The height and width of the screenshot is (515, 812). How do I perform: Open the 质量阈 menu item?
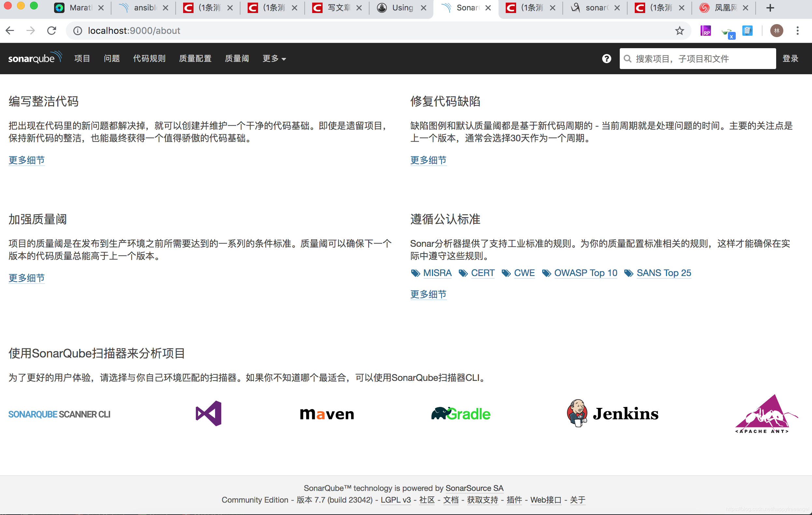point(237,59)
